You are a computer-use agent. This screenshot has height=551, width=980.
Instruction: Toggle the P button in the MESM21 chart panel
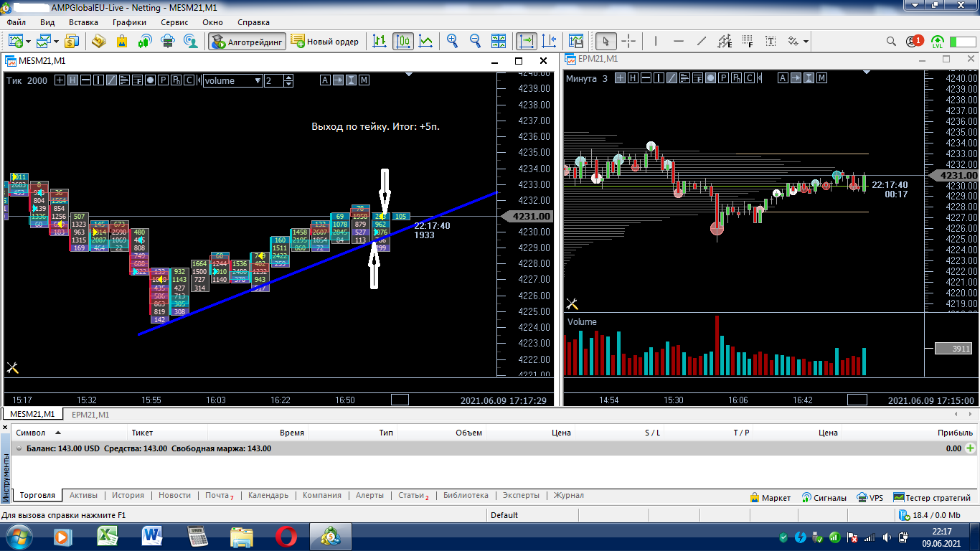click(164, 80)
